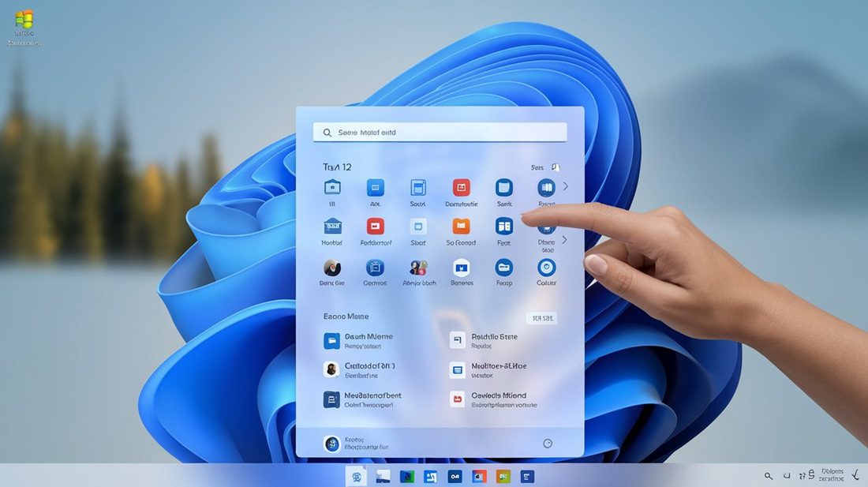Image resolution: width=868 pixels, height=487 pixels.
Task: Open the red and blue taskbar icon
Action: pyautogui.click(x=479, y=477)
